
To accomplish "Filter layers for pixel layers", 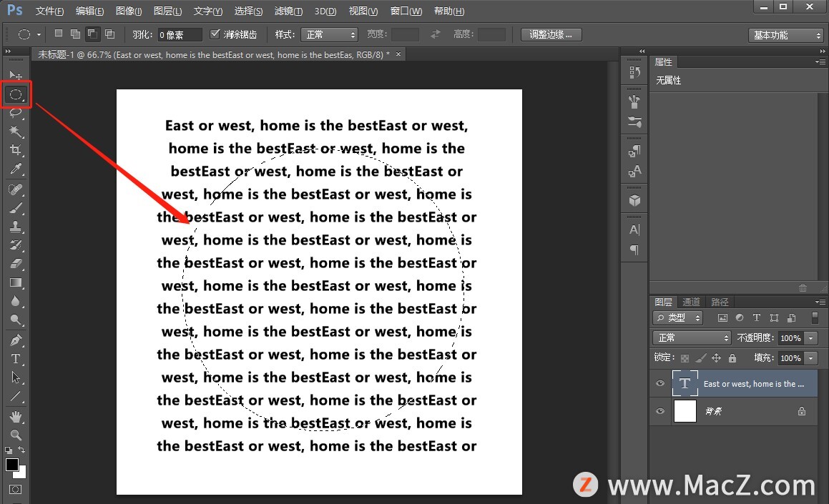I will 722,317.
